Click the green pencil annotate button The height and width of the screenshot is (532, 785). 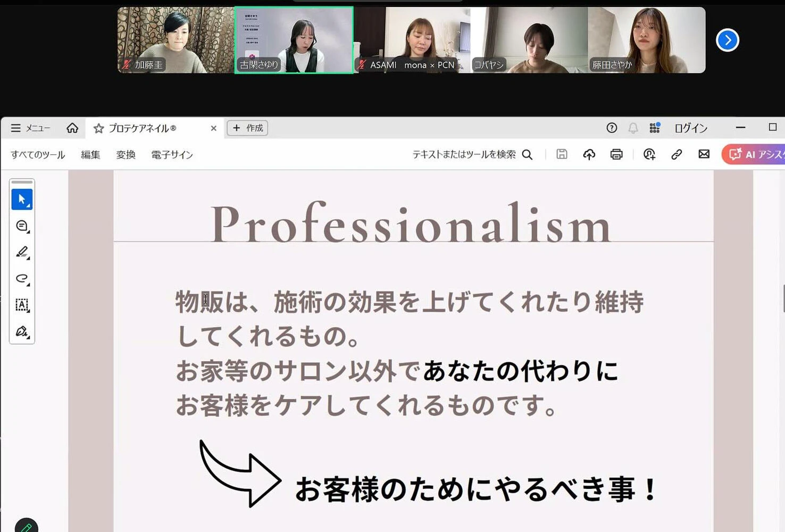[27, 526]
